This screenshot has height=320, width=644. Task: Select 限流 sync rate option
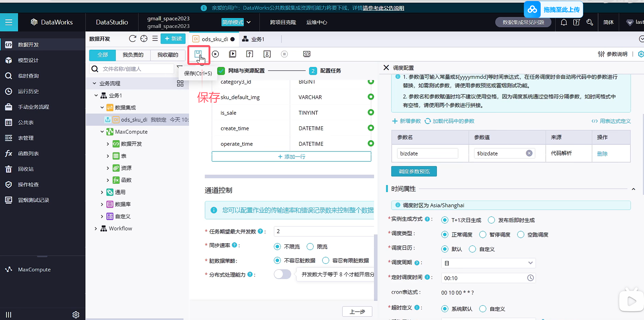tap(310, 247)
